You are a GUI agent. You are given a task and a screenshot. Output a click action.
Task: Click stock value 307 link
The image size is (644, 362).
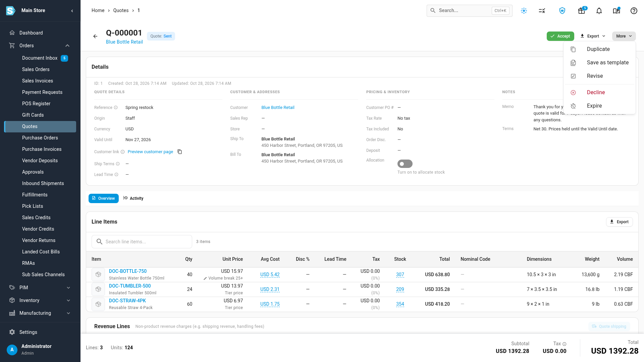point(400,275)
